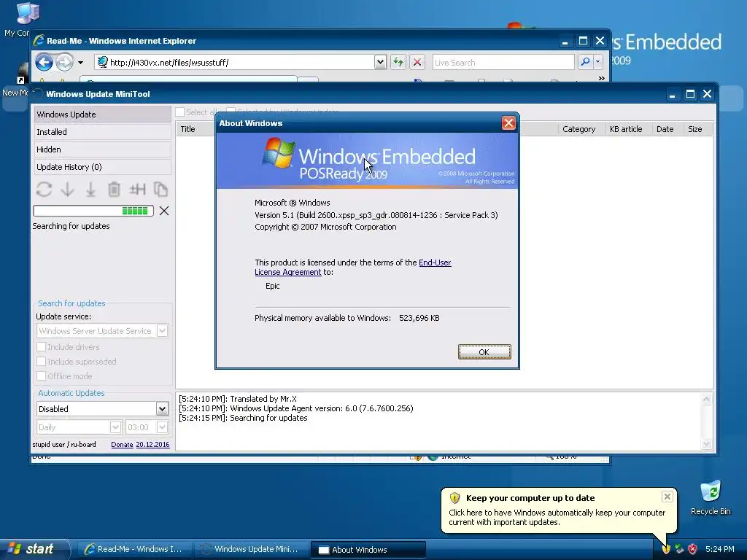The height and width of the screenshot is (560, 747).
Task: Cancel the update search with X icon
Action: click(x=164, y=211)
